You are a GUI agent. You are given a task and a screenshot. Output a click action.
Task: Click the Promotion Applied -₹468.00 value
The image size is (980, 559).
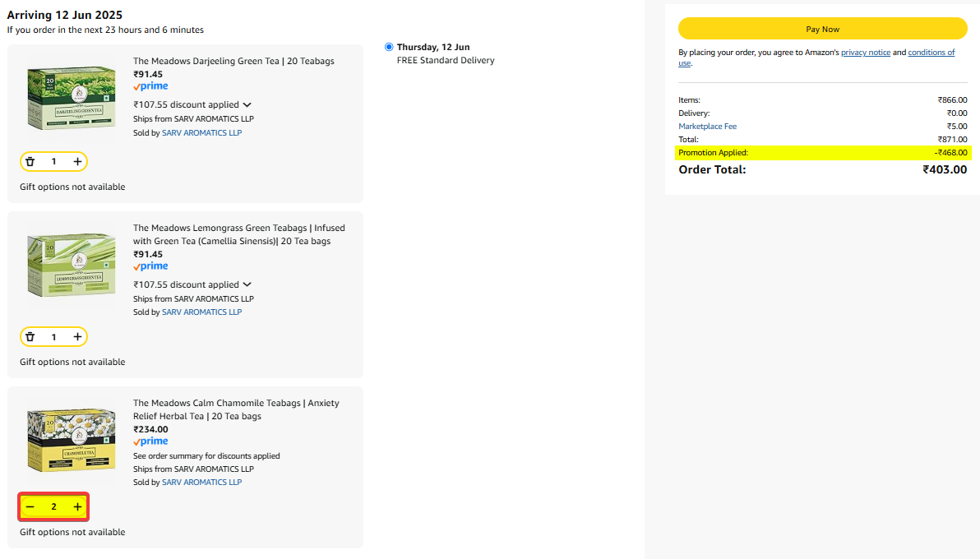pos(950,153)
